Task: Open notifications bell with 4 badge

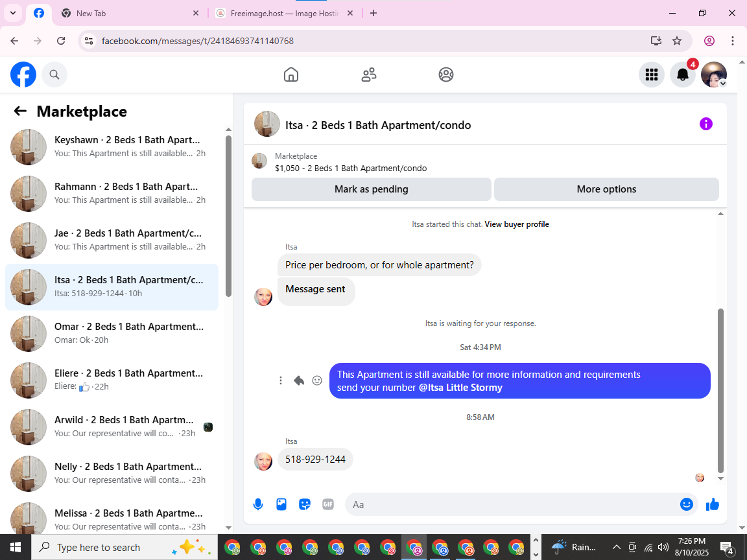Action: [683, 75]
